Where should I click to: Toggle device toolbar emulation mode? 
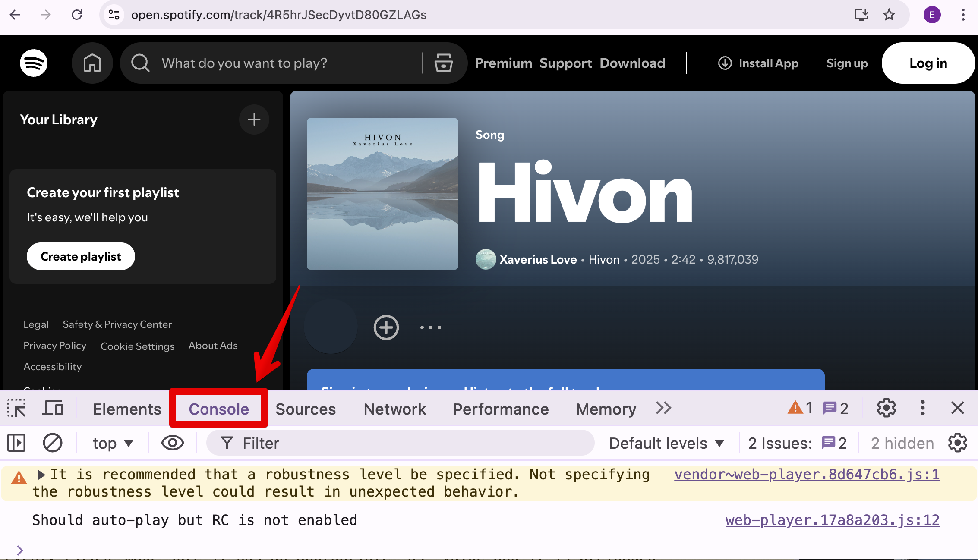pos(53,408)
